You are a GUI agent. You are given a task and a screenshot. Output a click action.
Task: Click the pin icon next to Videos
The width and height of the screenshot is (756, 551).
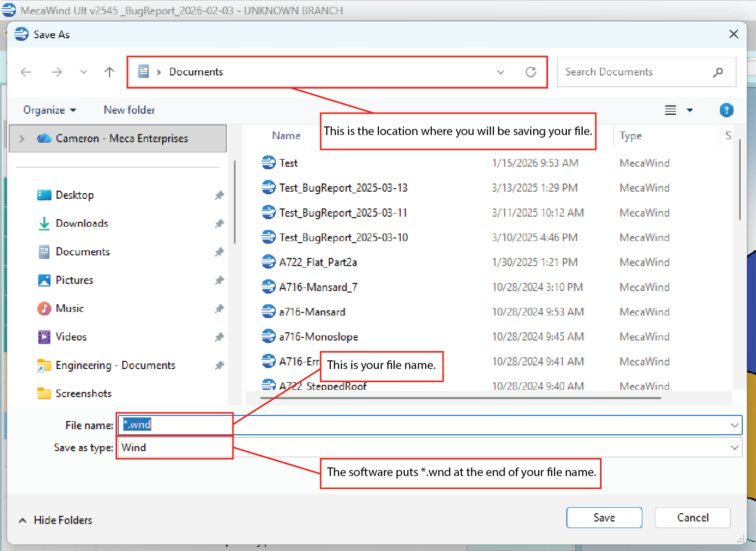coord(219,337)
